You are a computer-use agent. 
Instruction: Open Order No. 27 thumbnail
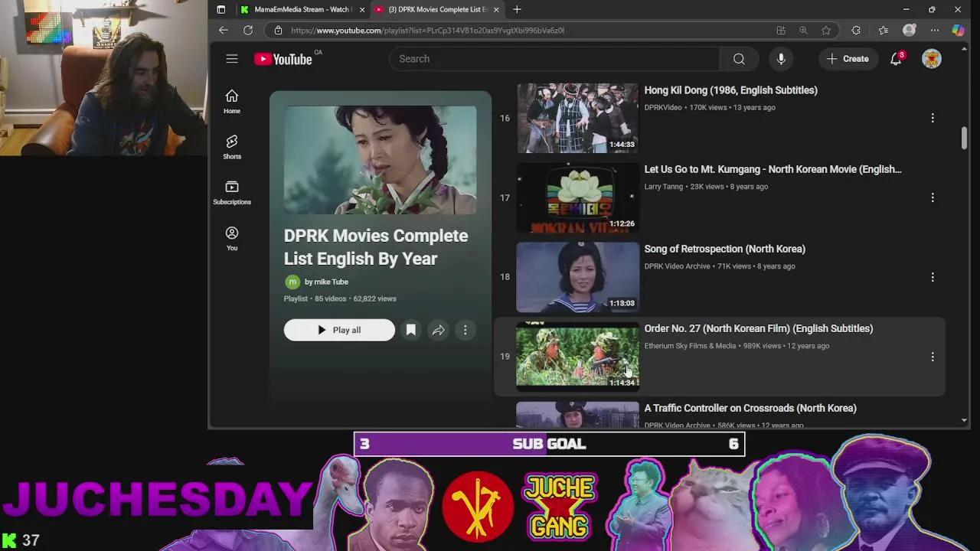click(577, 357)
